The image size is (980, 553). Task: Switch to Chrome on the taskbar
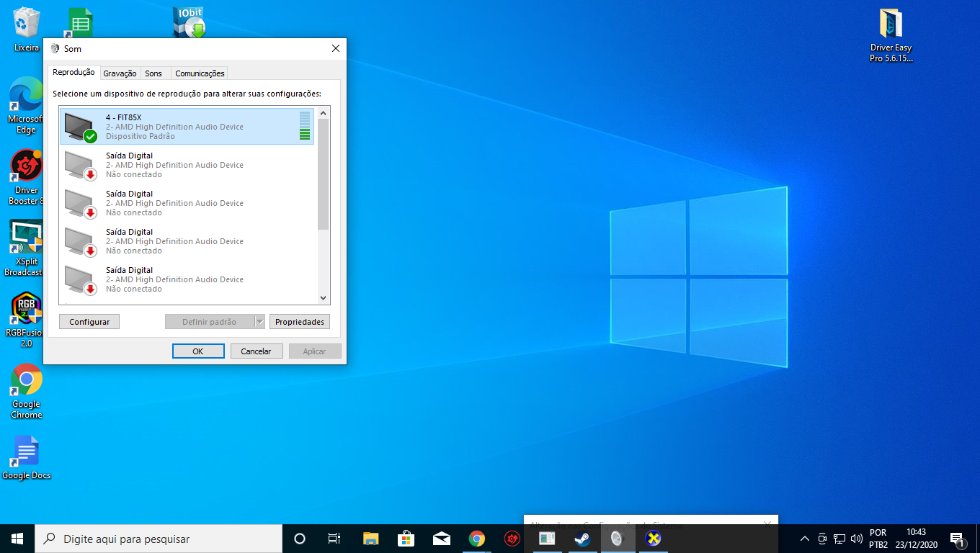click(476, 539)
